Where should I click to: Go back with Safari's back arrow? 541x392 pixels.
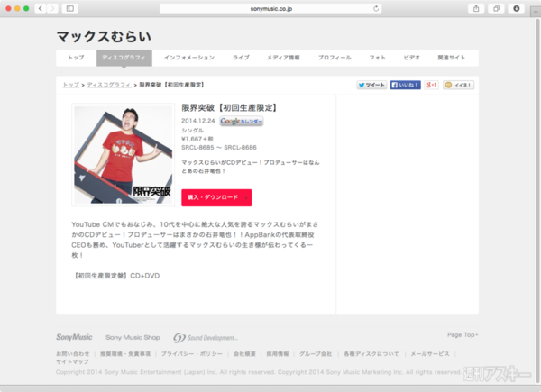click(41, 8)
